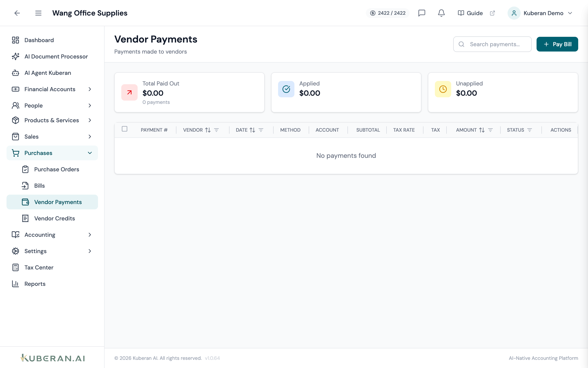Select Vendor Payments in sidebar
This screenshot has width=588, height=368.
pos(52,202)
